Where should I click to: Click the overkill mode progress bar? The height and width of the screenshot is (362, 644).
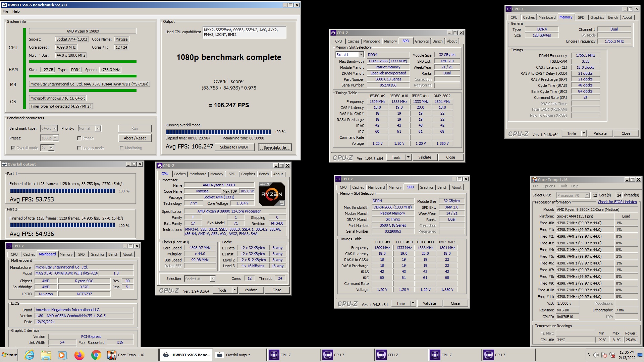point(218,132)
